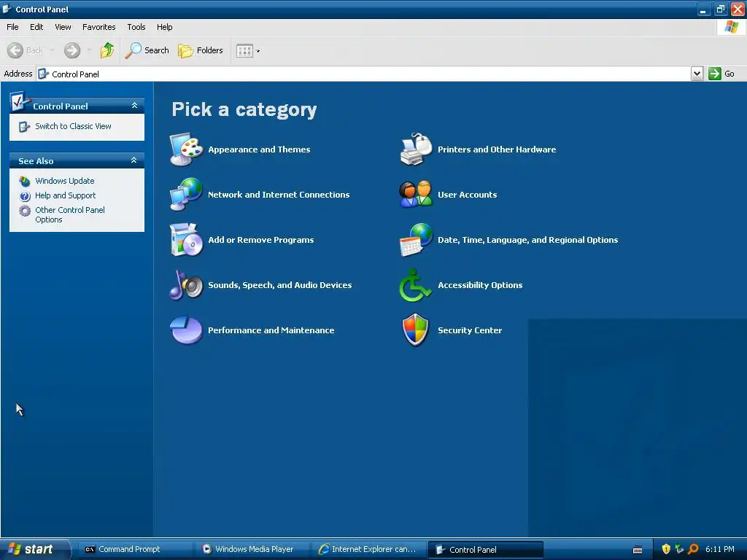Open the Sounds, Speech, and Audio Devices icon
The height and width of the screenshot is (560, 747).
tap(186, 285)
